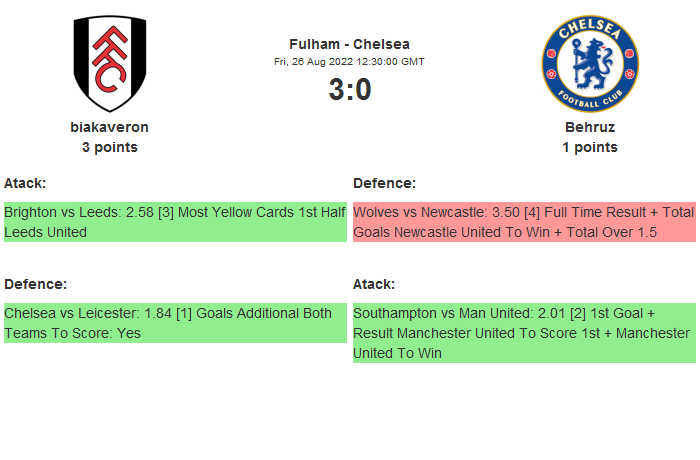Click the Chelsea Football Club crest
Screen dimensions: 700x460
pyautogui.click(x=589, y=64)
